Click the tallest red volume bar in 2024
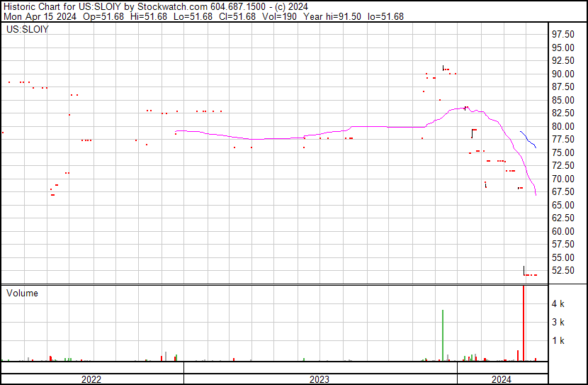Viewport: 588px width, 385px height. [x=524, y=323]
